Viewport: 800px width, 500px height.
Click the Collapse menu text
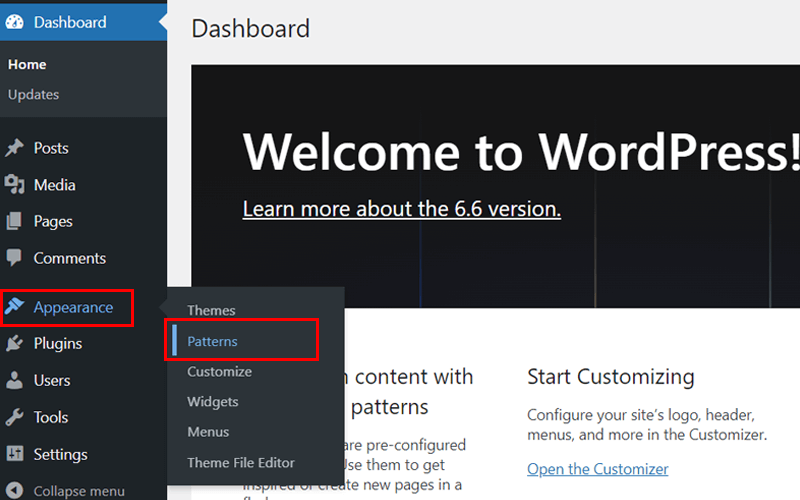tap(79, 491)
